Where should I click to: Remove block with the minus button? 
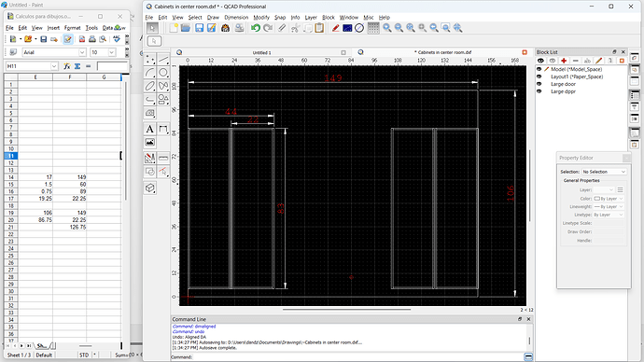click(x=576, y=61)
